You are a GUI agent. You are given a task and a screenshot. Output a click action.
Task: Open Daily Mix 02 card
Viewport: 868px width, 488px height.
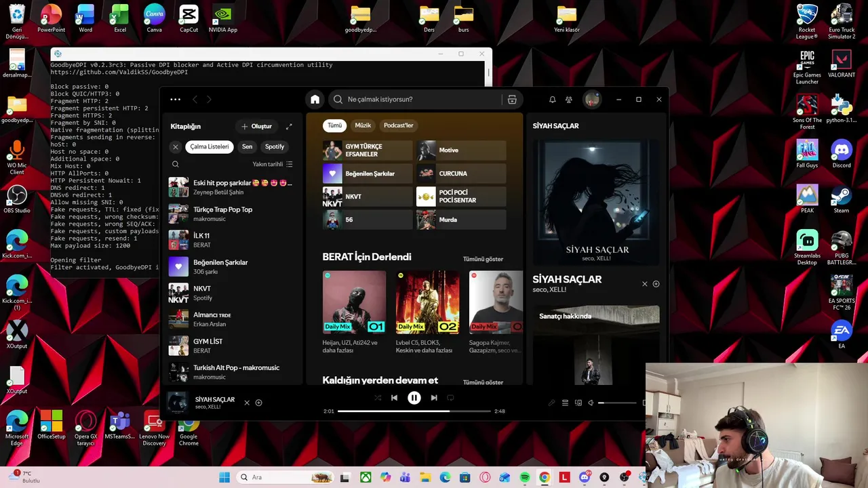click(x=427, y=312)
